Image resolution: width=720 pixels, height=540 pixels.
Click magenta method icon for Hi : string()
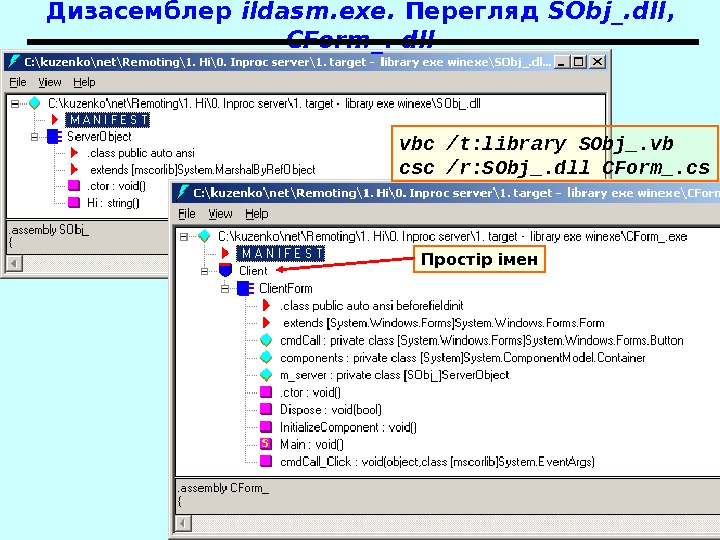pyautogui.click(x=74, y=202)
